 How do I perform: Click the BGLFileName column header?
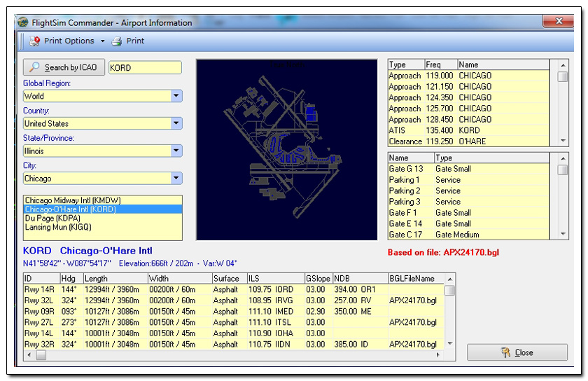(416, 279)
